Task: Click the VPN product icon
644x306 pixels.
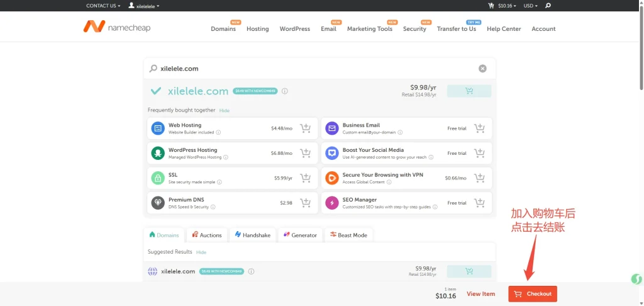Action: [x=332, y=178]
